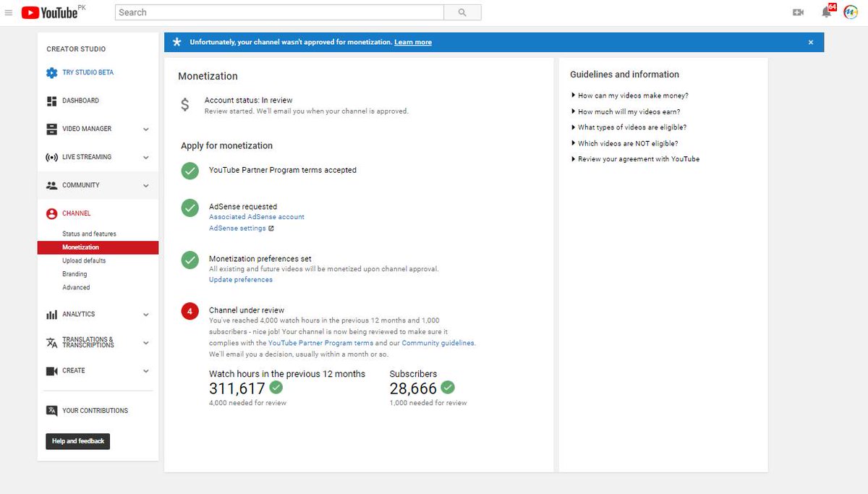Screen dimensions: 868x494
Task: Click the Community people icon
Action: [51, 185]
